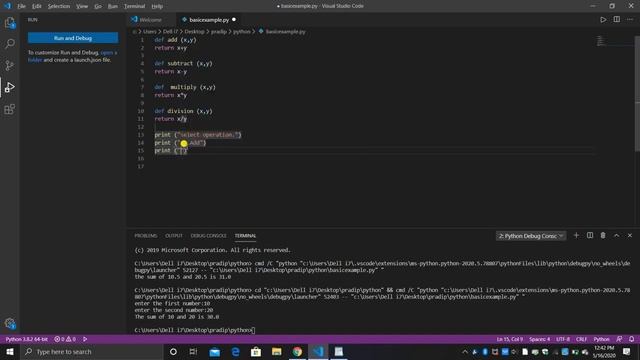Change line ending via CRLF indicator
Screen dimensions: 640x360
(x=582, y=339)
